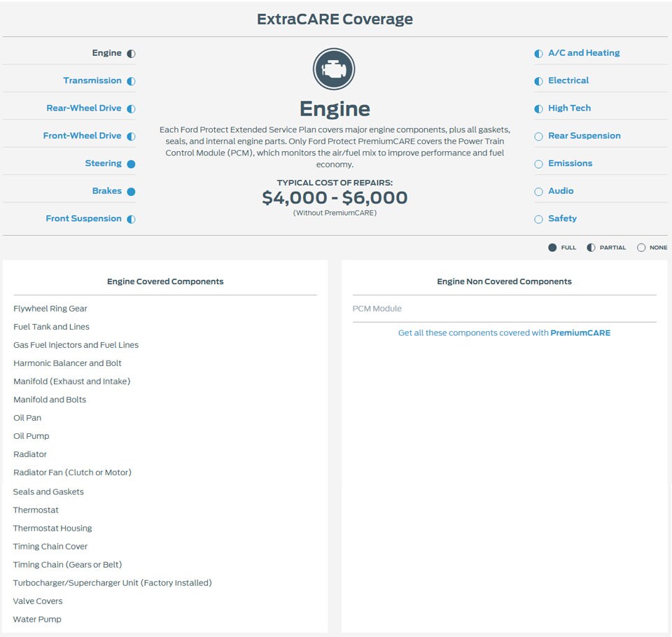Select the Engine coverage category
The image size is (672, 637).
coord(106,52)
